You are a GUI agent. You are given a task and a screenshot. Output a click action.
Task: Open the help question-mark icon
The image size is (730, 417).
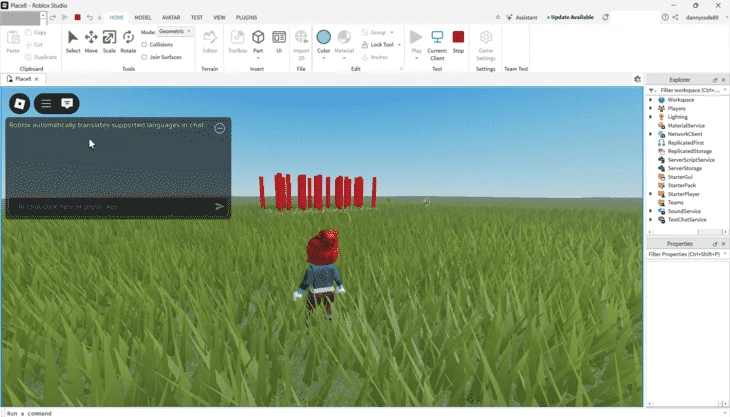point(665,17)
